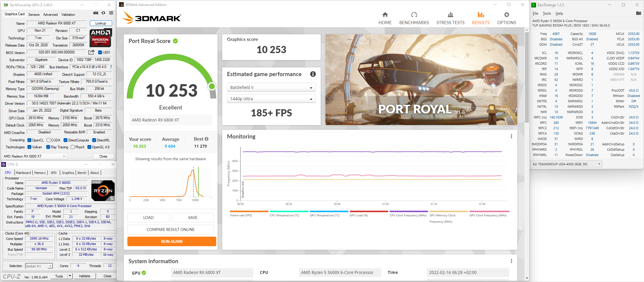
Task: Toggle the Vulkan checkbox
Action: [29, 147]
